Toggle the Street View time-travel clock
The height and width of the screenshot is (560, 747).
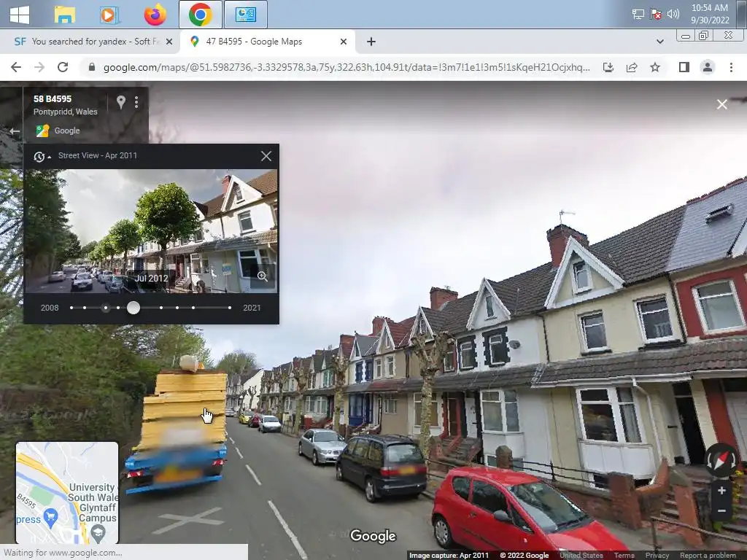41,156
